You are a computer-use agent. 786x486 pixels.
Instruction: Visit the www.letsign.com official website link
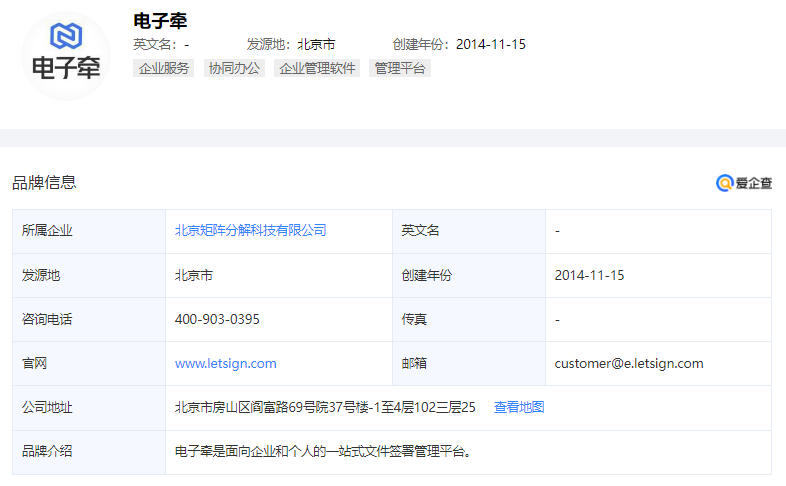click(226, 363)
